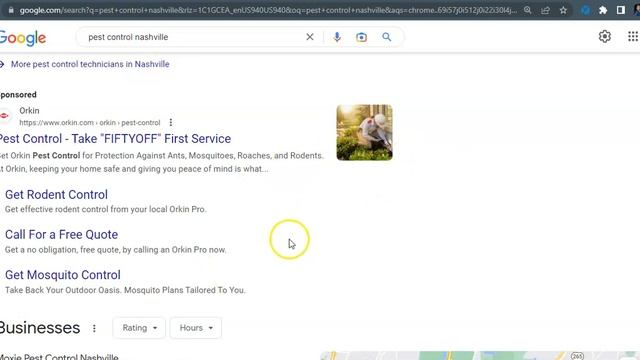The image size is (640, 360).
Task: Open Businesses section three-dot menu
Action: pos(94,328)
